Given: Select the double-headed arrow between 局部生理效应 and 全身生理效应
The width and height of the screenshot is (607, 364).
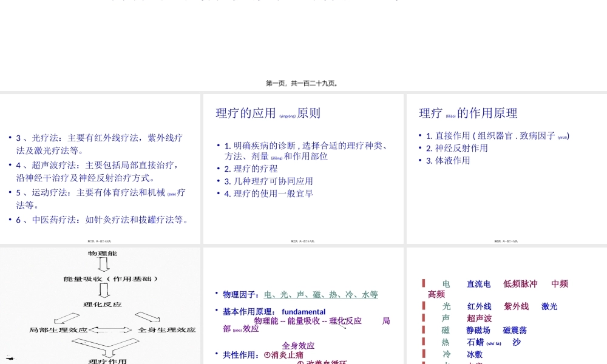Looking at the screenshot, I should (110, 329).
